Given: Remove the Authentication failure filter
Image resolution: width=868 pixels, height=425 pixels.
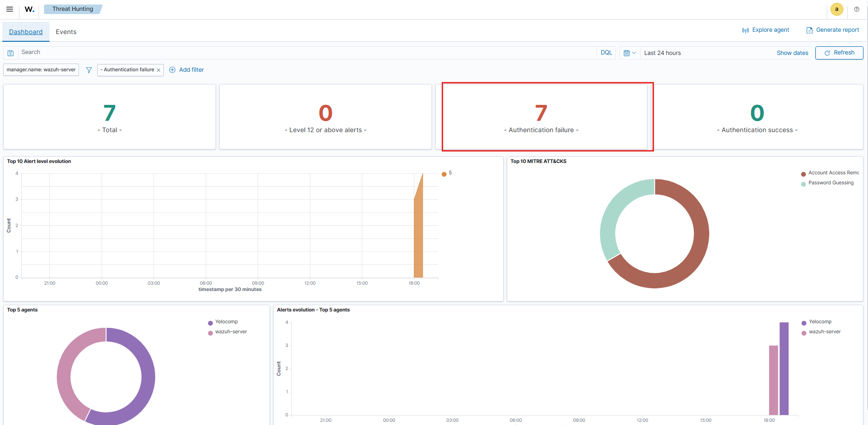Looking at the screenshot, I should (158, 70).
